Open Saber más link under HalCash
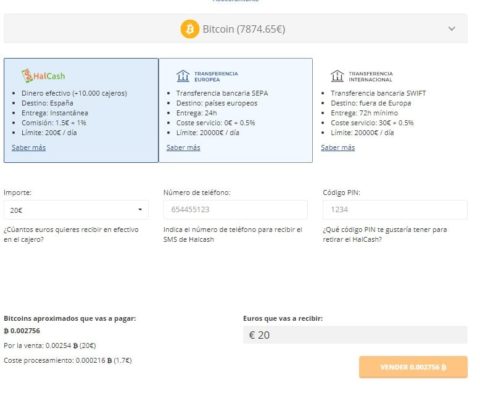The image size is (480, 393). point(29,147)
